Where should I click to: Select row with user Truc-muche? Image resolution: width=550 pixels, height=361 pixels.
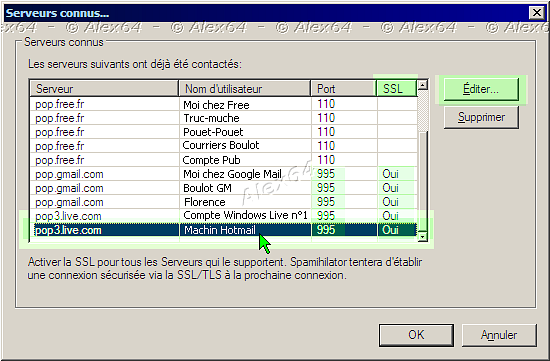[x=223, y=118]
